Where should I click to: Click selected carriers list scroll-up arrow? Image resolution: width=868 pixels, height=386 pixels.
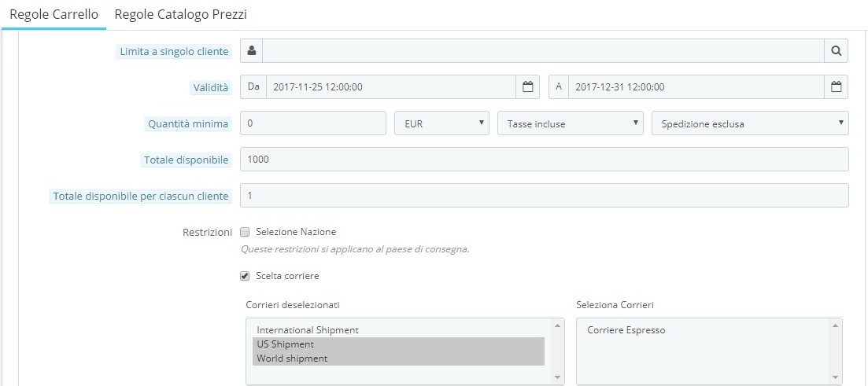835,325
